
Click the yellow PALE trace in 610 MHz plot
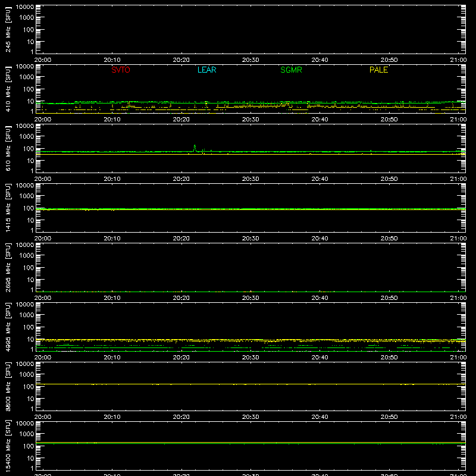pyautogui.click(x=250, y=154)
